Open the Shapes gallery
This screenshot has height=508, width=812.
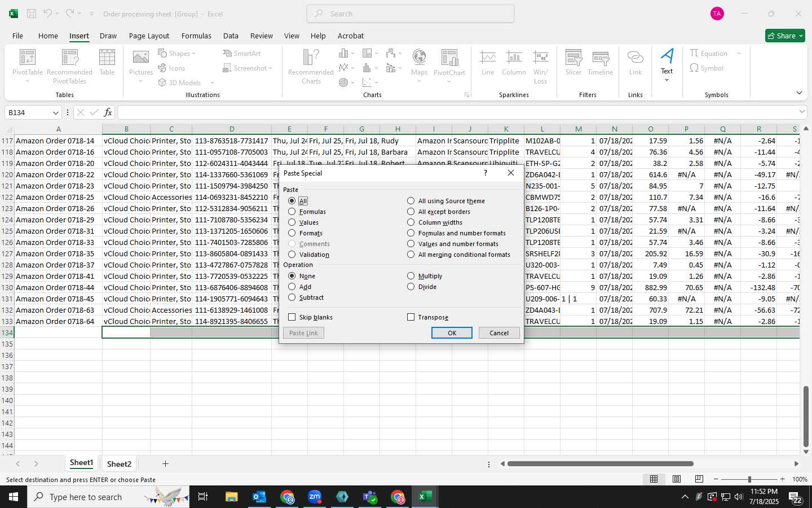pyautogui.click(x=176, y=54)
